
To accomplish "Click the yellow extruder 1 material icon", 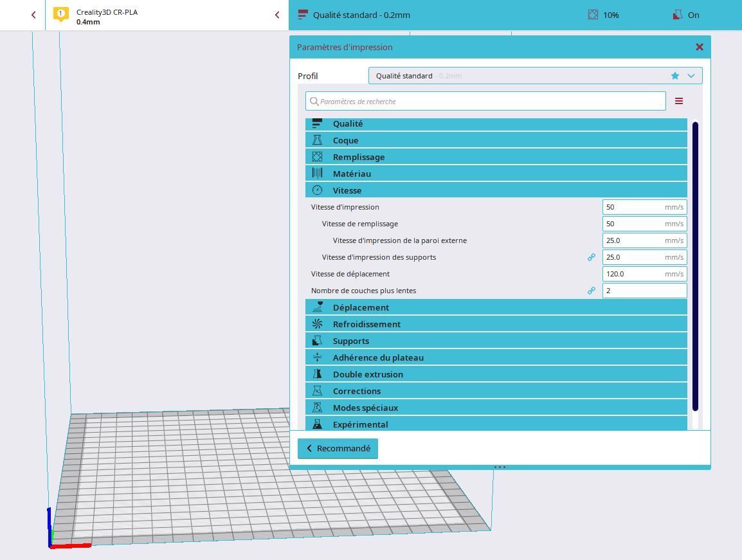I will click(61, 14).
